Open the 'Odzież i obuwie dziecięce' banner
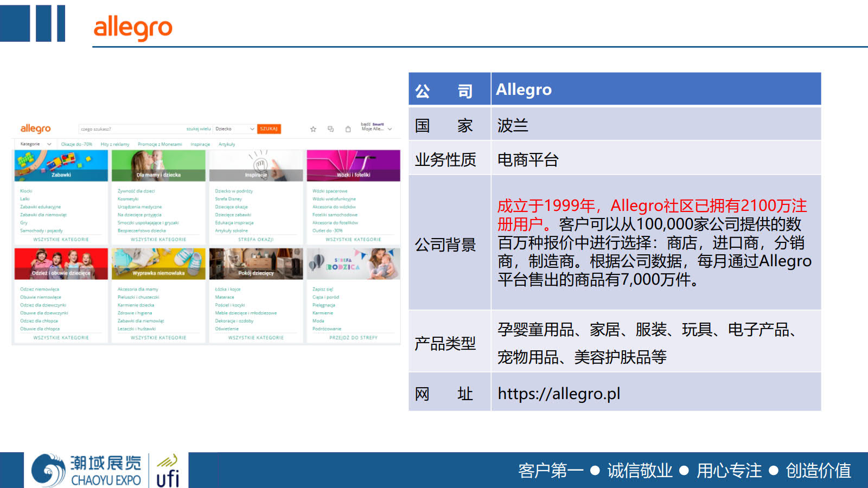The width and height of the screenshot is (868, 488). point(61,264)
